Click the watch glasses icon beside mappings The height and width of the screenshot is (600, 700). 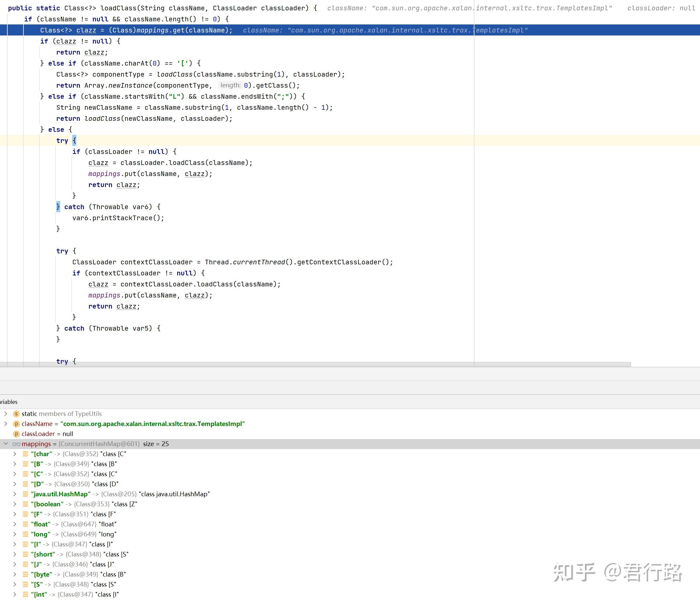pyautogui.click(x=16, y=444)
